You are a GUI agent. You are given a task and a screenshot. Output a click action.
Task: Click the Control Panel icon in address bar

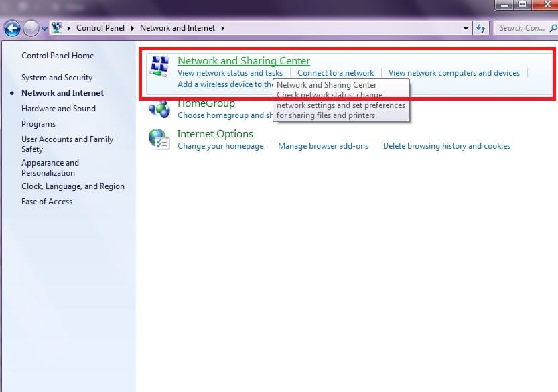(x=56, y=27)
